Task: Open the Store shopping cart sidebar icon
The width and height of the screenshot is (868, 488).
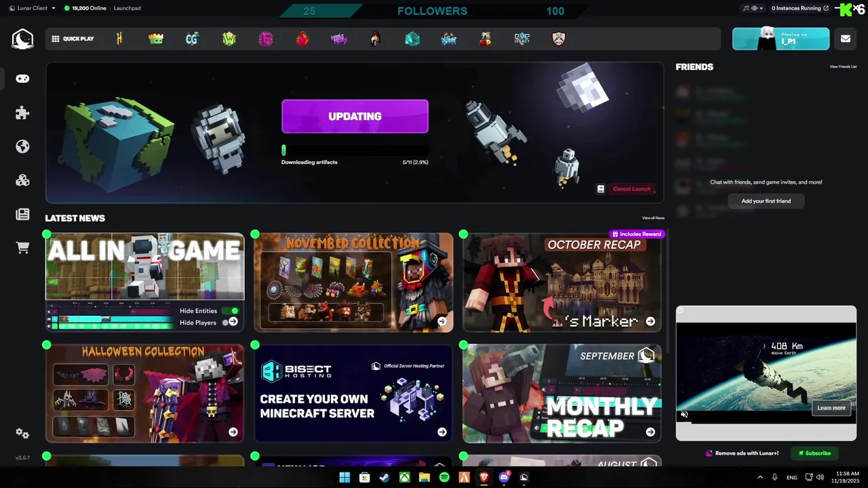Action: coord(22,248)
